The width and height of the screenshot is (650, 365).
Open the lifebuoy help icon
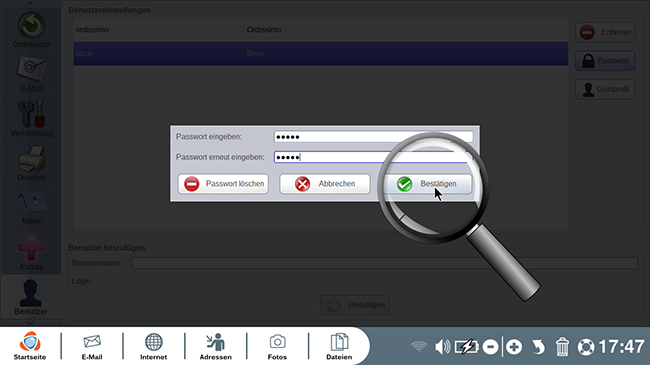click(586, 347)
